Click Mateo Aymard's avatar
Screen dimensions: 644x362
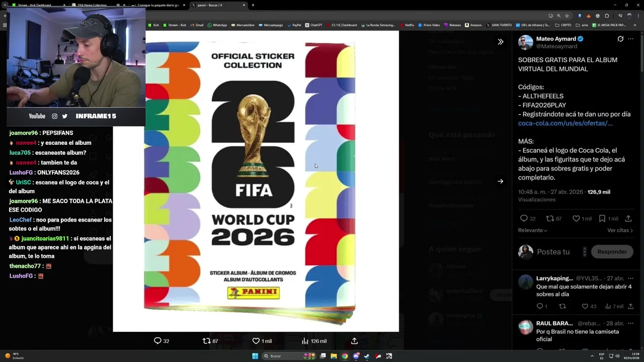click(x=525, y=42)
